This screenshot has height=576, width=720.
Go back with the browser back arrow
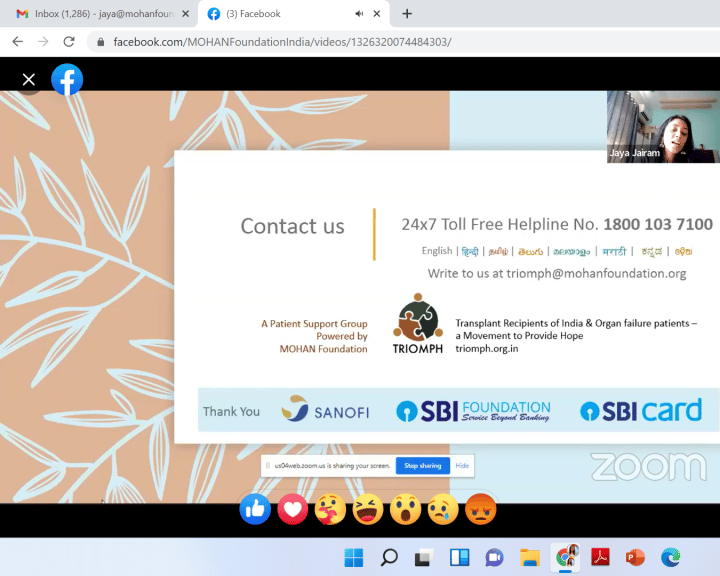17,42
